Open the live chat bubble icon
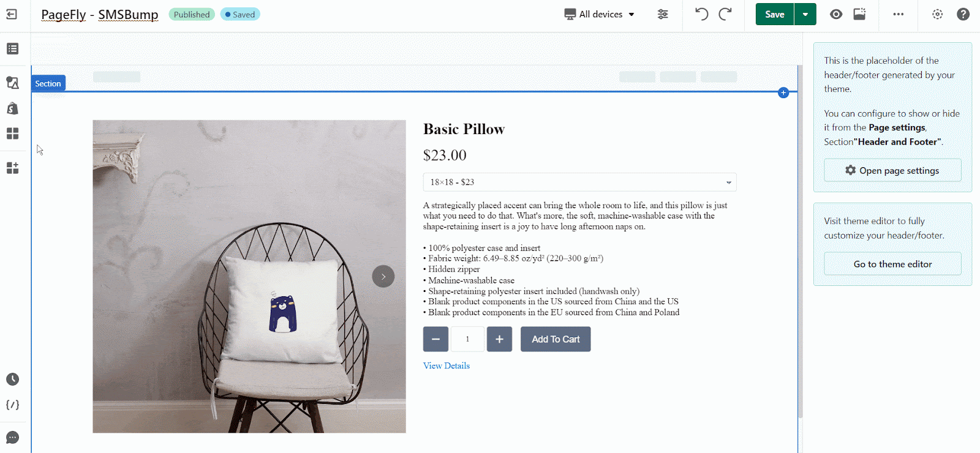This screenshot has height=453, width=980. (x=12, y=437)
